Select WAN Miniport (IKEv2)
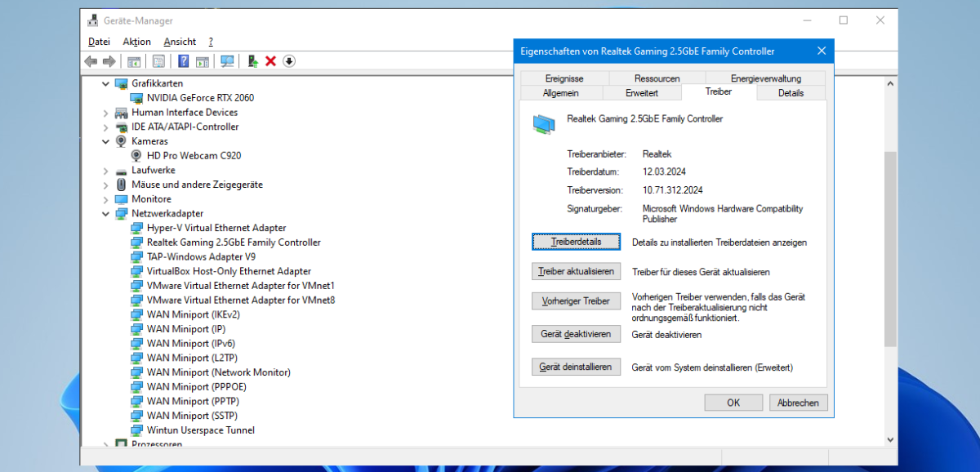The image size is (980, 472). tap(194, 314)
